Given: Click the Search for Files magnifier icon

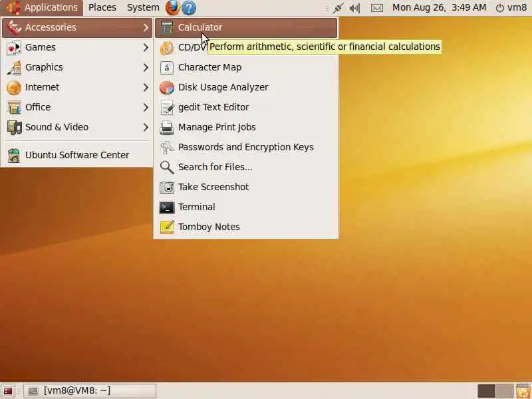Looking at the screenshot, I should tap(167, 168).
